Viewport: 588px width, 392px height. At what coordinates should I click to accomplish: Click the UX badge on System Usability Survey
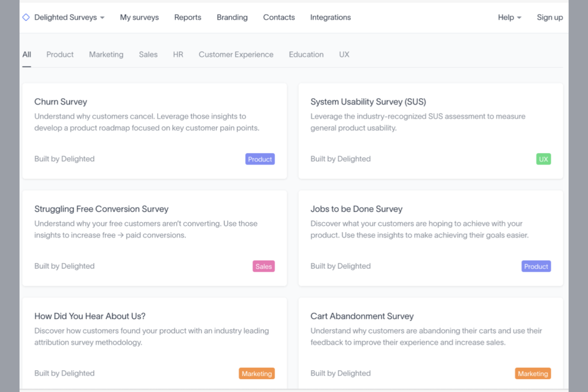coord(543,159)
